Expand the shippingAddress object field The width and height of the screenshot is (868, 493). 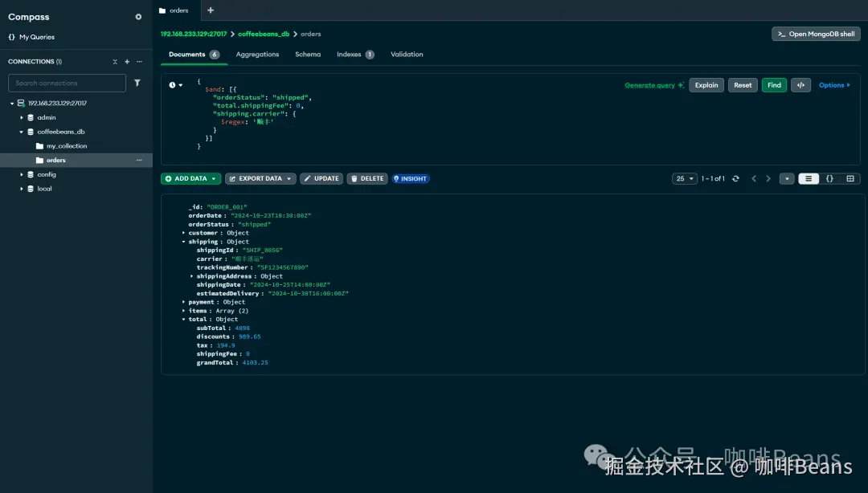(192, 276)
